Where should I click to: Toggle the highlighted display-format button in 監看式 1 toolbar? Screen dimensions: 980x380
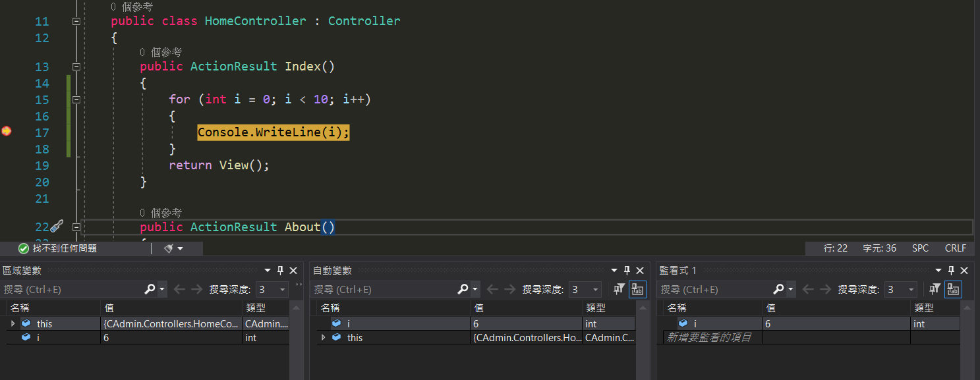953,289
